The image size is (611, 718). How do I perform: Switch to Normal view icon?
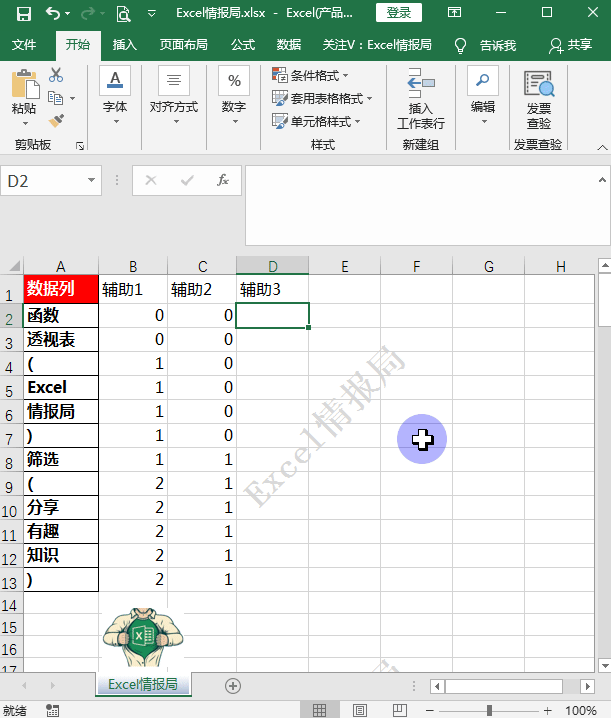[x=320, y=710]
